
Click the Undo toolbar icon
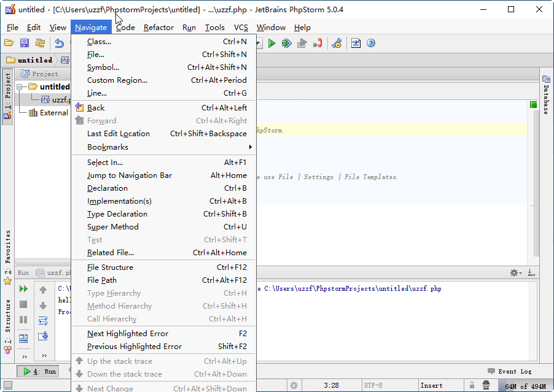tap(59, 43)
